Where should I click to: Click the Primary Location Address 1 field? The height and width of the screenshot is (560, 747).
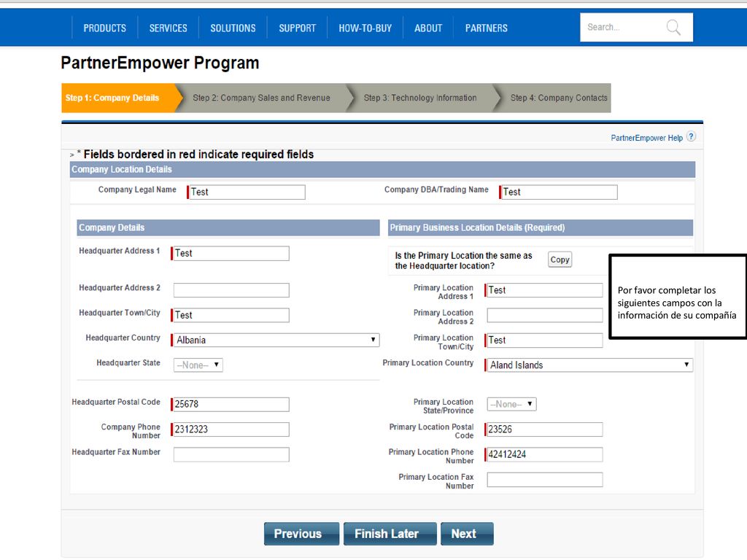coord(543,290)
